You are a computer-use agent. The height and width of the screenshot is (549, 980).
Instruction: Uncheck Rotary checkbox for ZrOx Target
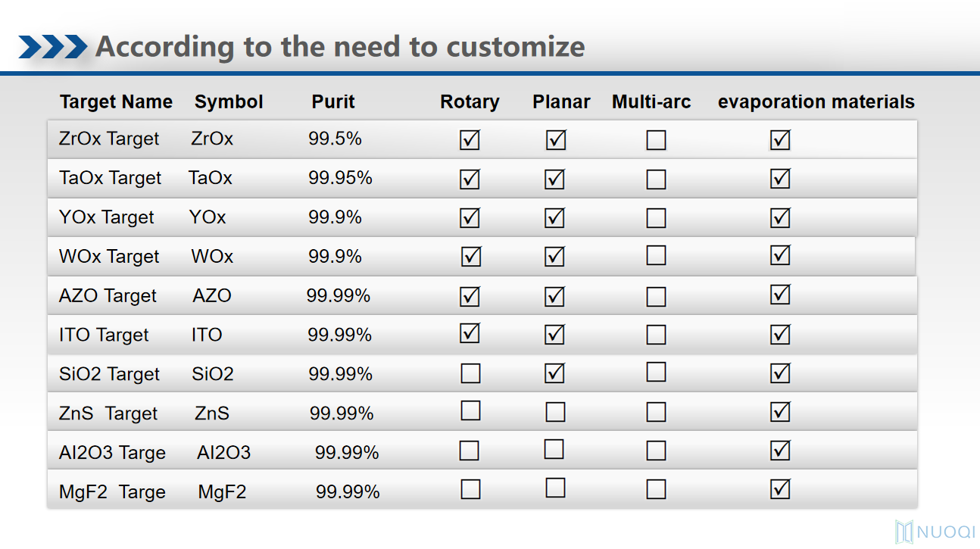click(x=470, y=140)
